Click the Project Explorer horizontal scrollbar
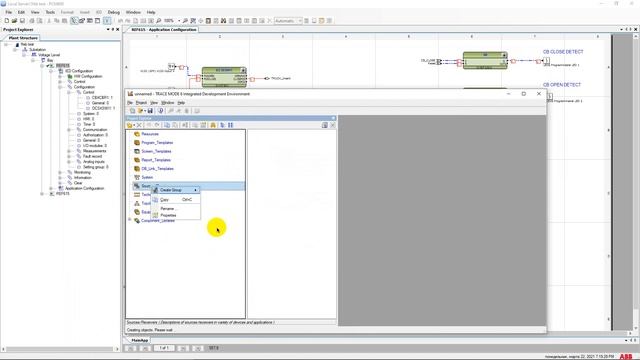 pyautogui.click(x=60, y=349)
